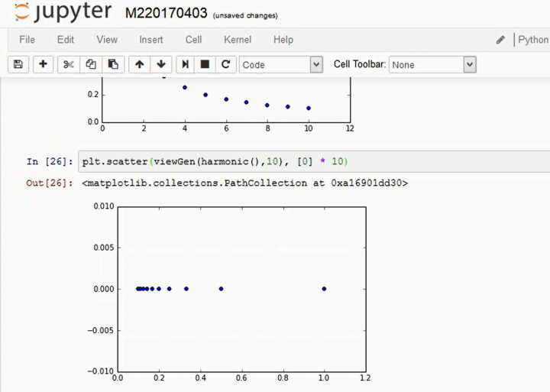Open the Help menu
This screenshot has width=550, height=392.
[x=283, y=40]
